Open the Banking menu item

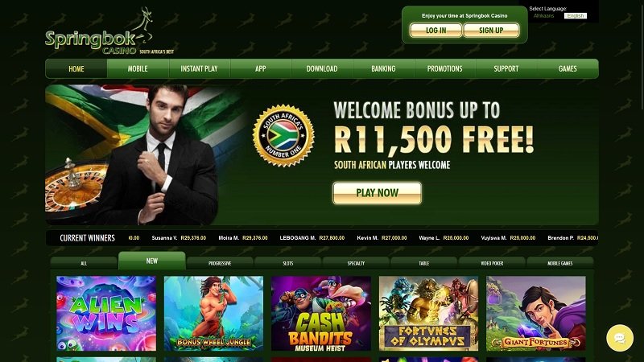[x=384, y=69]
